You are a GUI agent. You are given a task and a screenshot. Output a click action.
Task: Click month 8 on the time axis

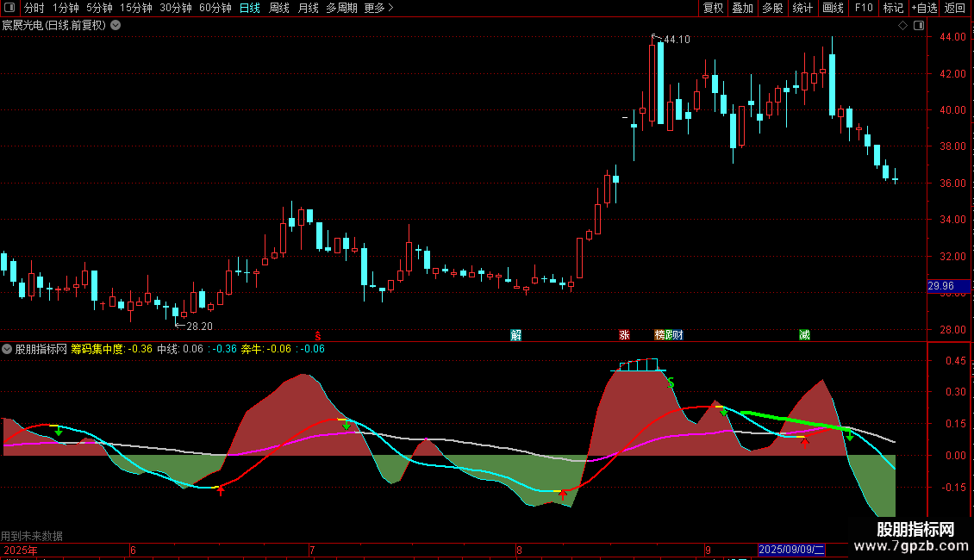click(x=519, y=550)
